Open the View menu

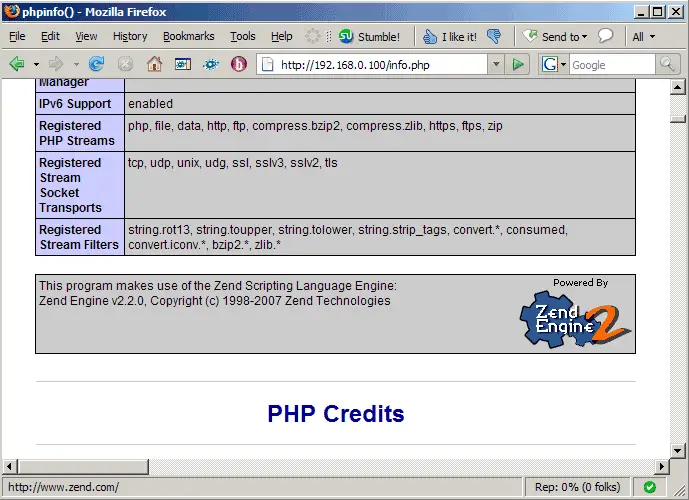click(86, 36)
